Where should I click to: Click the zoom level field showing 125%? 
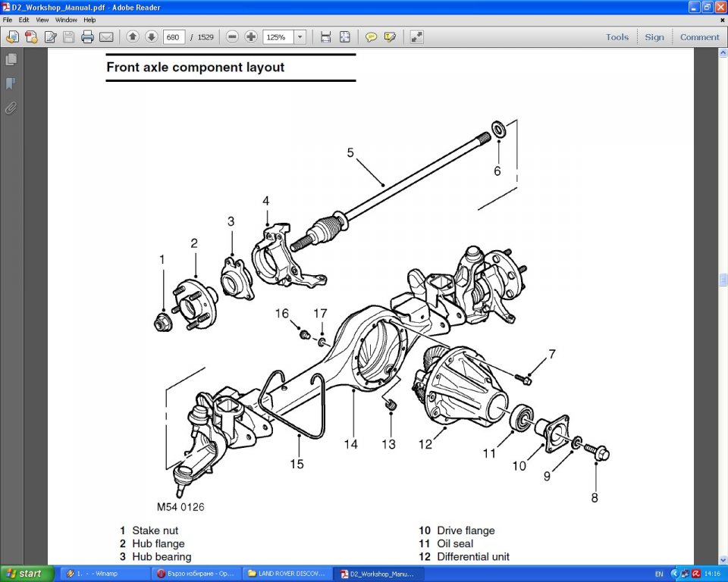tap(278, 37)
